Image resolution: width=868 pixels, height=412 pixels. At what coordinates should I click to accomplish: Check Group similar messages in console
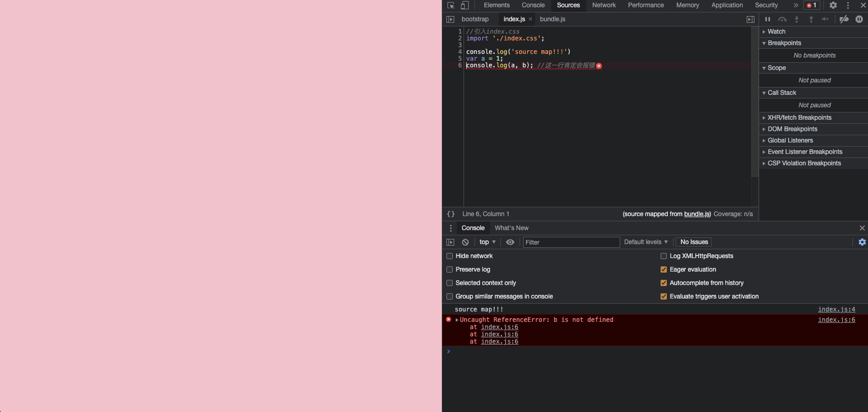(x=450, y=296)
